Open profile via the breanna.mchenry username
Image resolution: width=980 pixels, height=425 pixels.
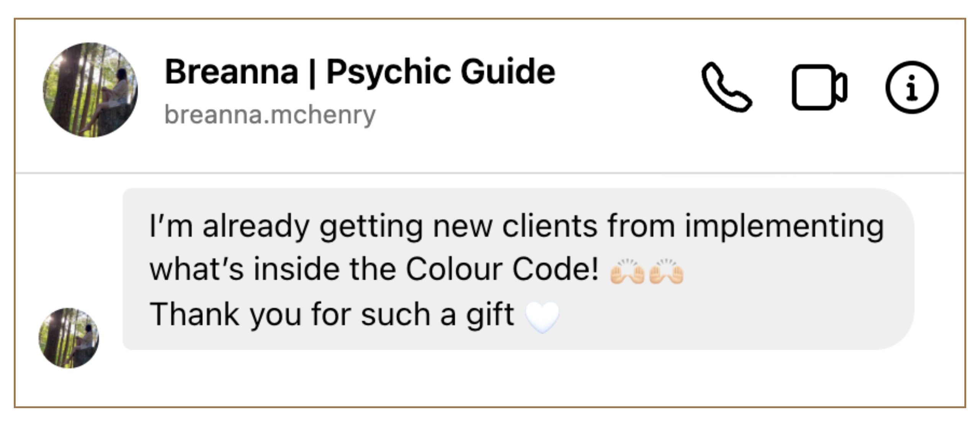click(x=270, y=114)
